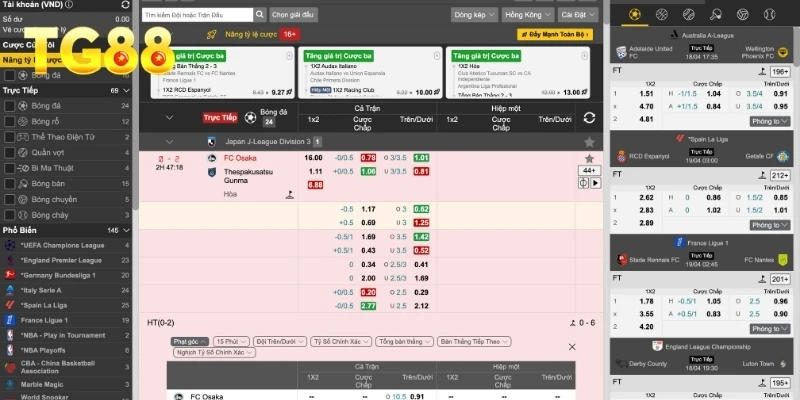Viewport: 800px width, 400px height.
Task: Select the table tennis icon in right panel
Action: [x=716, y=14]
